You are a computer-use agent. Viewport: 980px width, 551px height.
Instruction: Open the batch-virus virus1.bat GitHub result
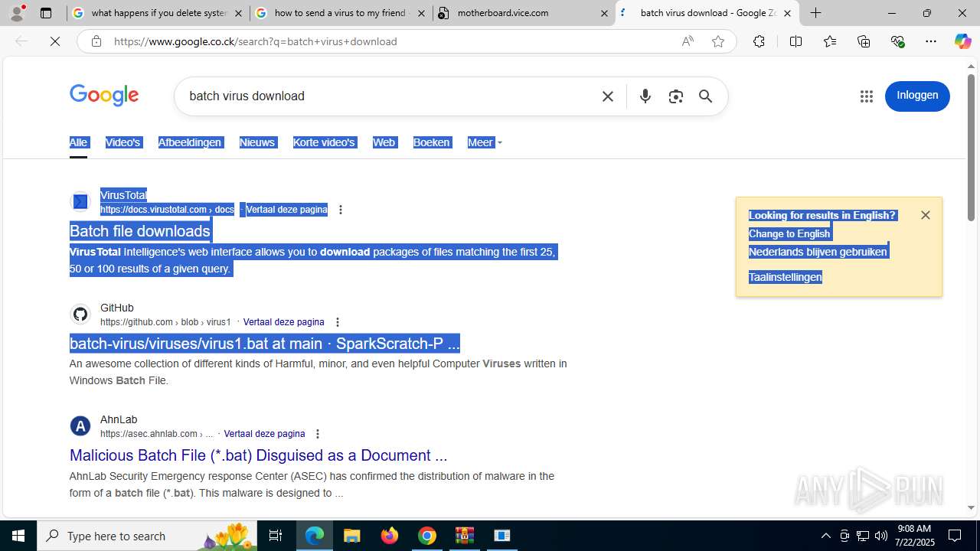tap(264, 344)
